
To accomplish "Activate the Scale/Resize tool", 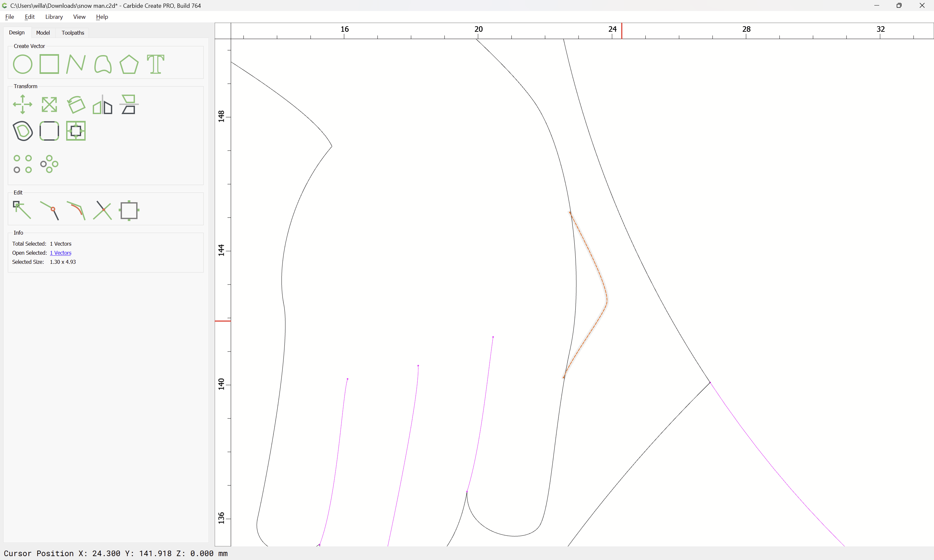I will [49, 104].
